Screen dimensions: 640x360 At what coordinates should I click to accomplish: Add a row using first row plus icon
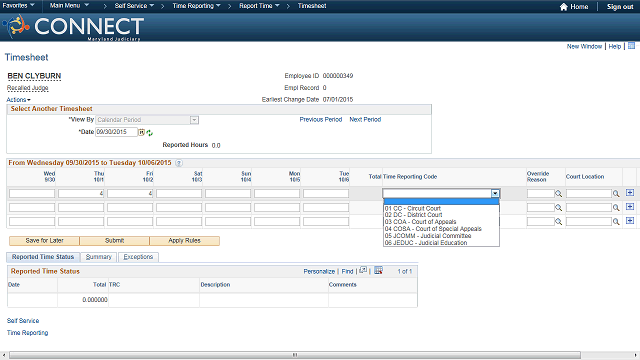630,193
